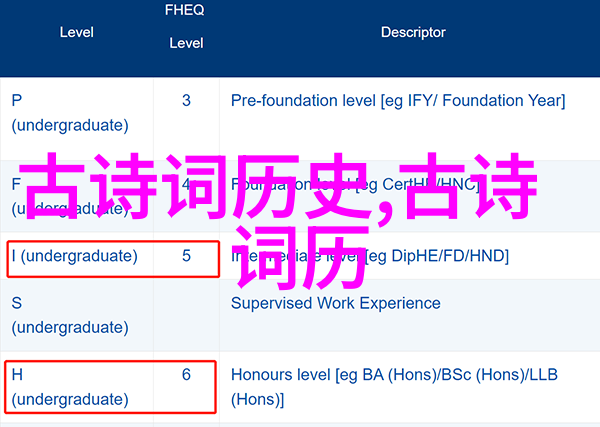Click the second line of magenta overlay text
The height and width of the screenshot is (427, 600).
300,257
